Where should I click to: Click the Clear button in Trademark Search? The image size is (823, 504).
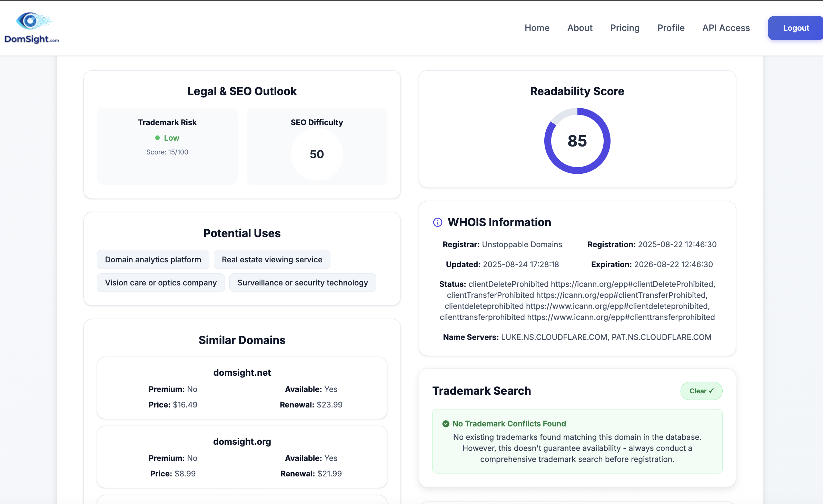tap(701, 391)
